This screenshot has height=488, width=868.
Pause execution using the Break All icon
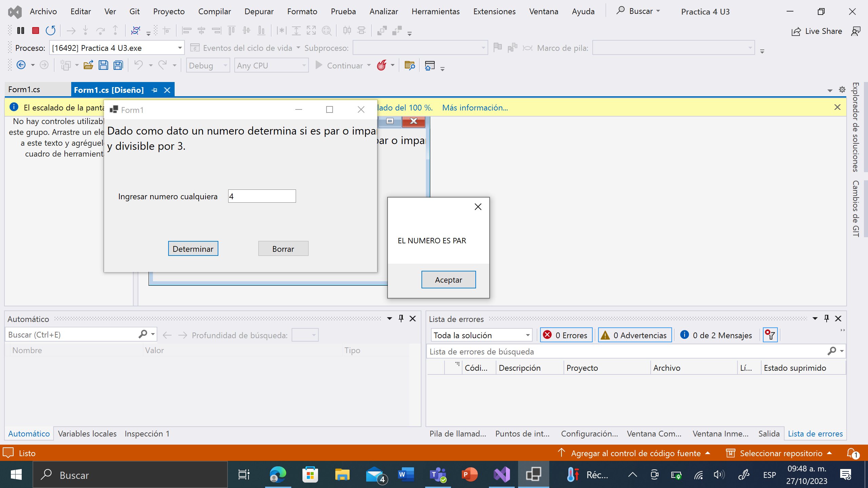pyautogui.click(x=21, y=30)
